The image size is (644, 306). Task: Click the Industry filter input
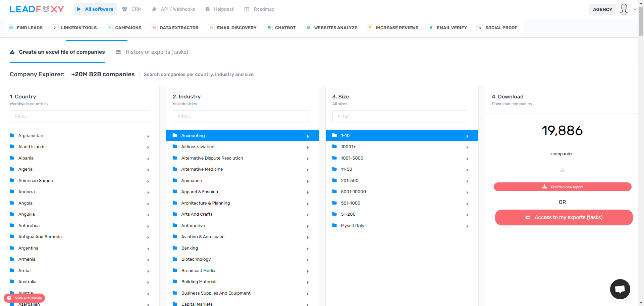point(240,116)
